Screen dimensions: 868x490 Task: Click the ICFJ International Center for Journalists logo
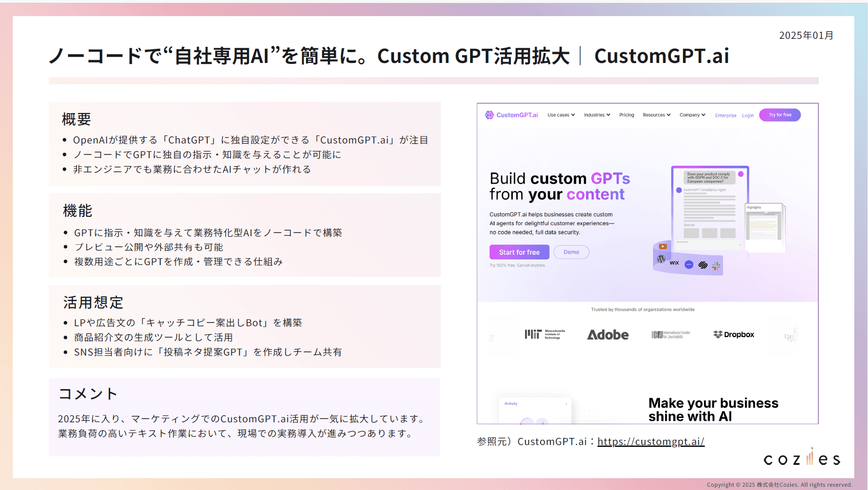click(x=671, y=335)
